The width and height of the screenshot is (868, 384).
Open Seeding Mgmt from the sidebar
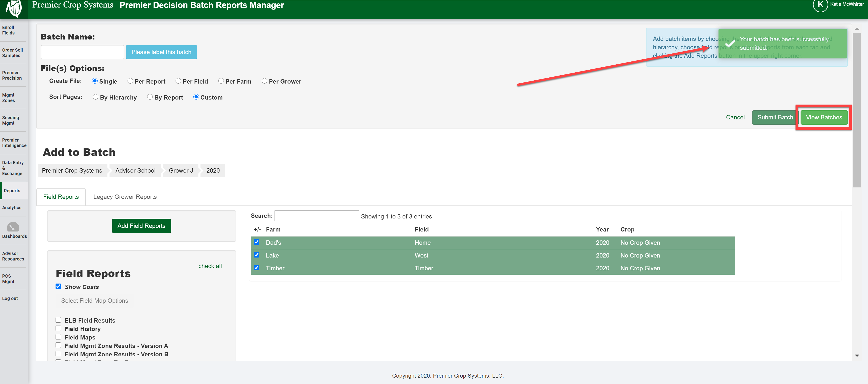tap(11, 120)
